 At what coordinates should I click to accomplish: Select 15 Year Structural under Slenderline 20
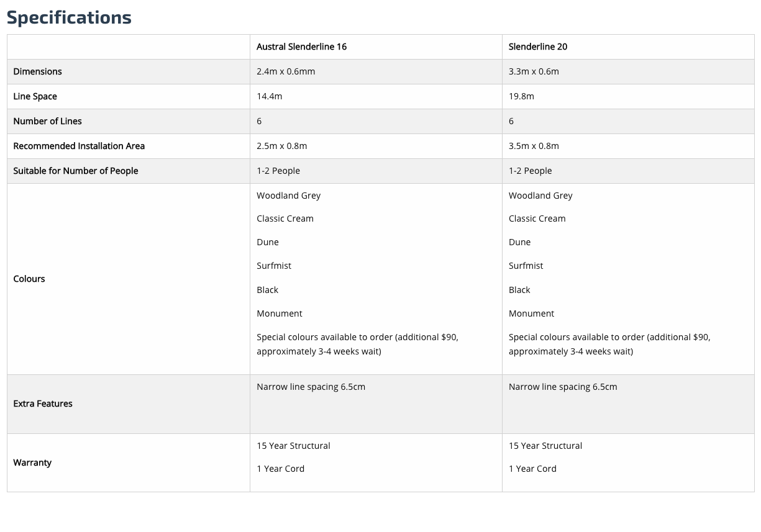(545, 446)
